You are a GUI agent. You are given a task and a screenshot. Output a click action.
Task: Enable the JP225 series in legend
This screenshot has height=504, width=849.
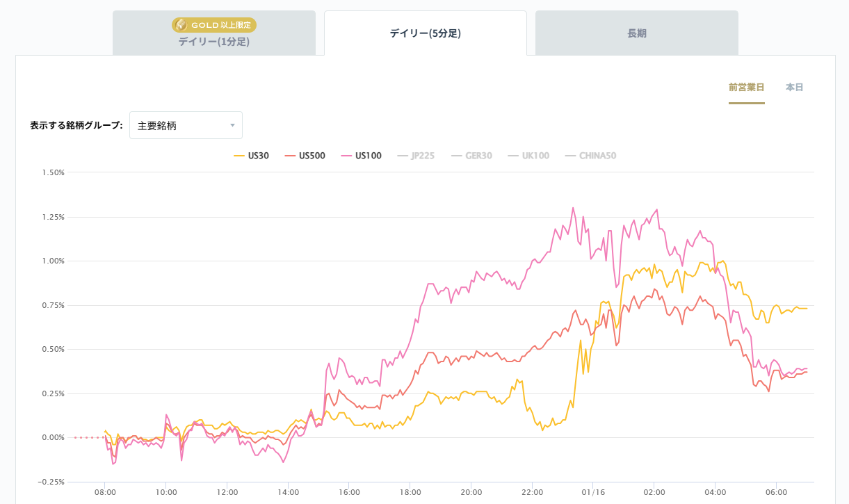pos(416,156)
